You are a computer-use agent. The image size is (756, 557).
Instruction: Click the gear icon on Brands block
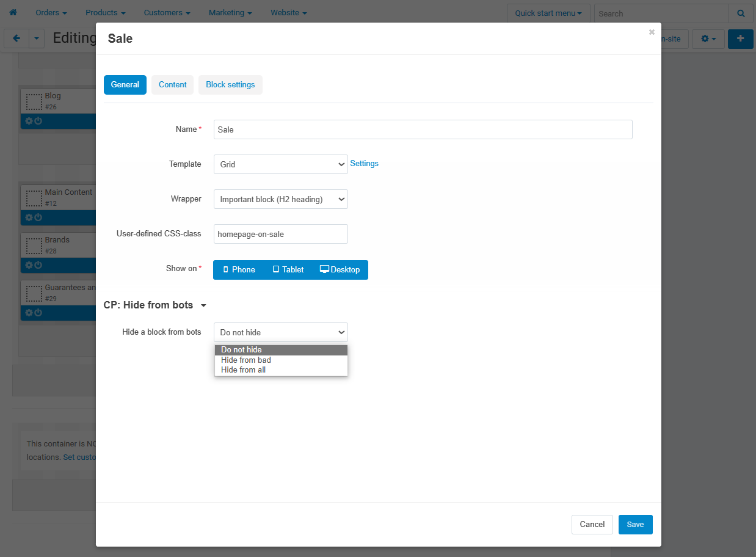29,265
